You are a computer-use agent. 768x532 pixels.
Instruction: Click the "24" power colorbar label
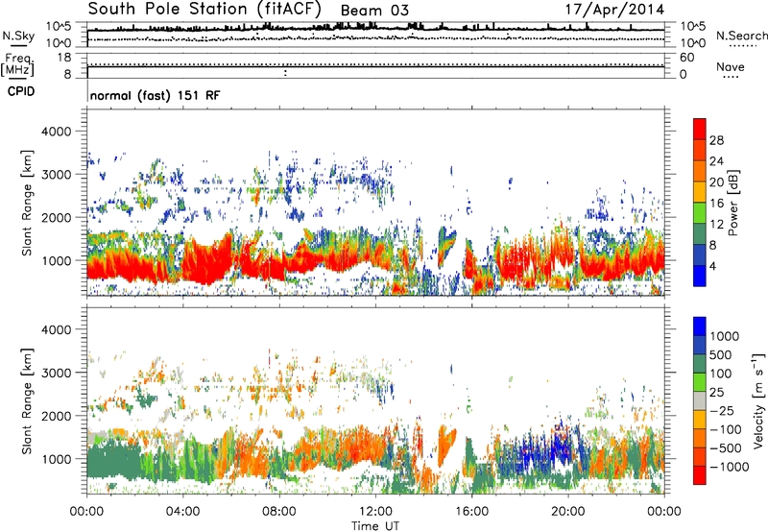716,161
